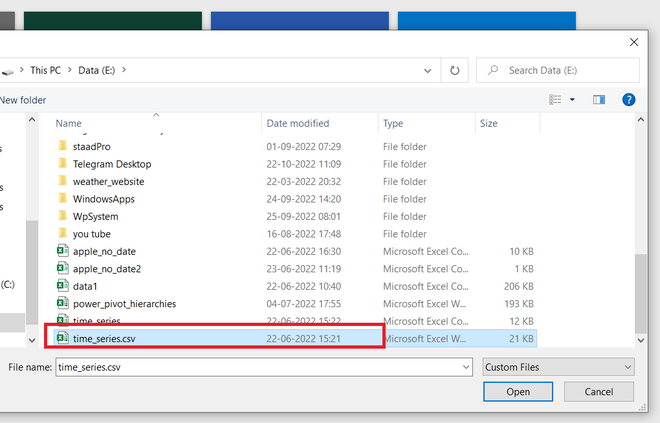Screen dimensions: 660x423
Task: Click the you tube folder icon
Action: point(63,233)
